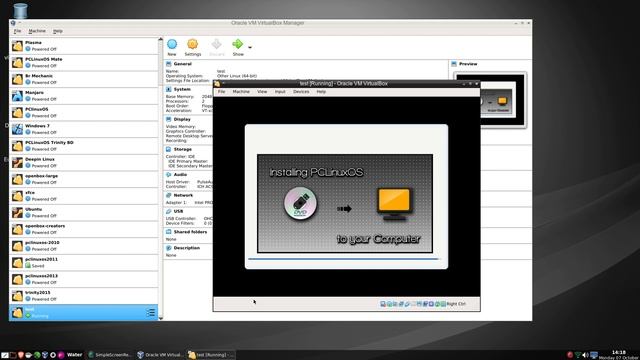Switch to test [Running] taskbar entry
The image size is (640, 360).
[x=210, y=355]
